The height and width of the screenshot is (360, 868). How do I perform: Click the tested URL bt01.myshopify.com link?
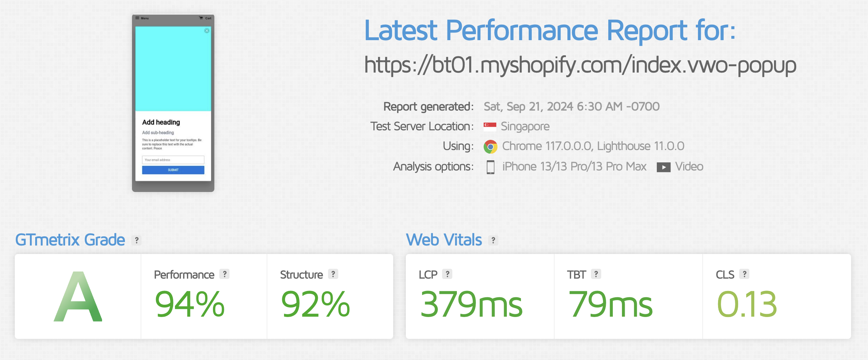pos(580,66)
